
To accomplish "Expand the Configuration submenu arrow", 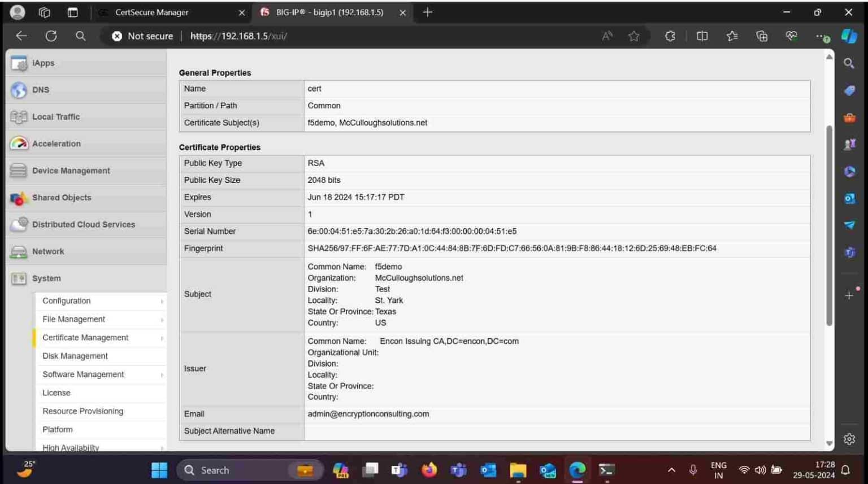I will 162,302.
